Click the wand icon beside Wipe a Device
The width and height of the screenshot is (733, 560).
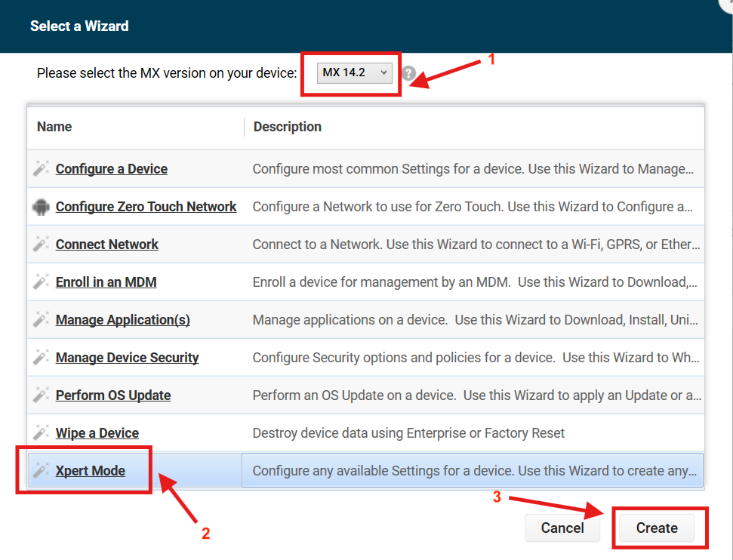point(41,433)
